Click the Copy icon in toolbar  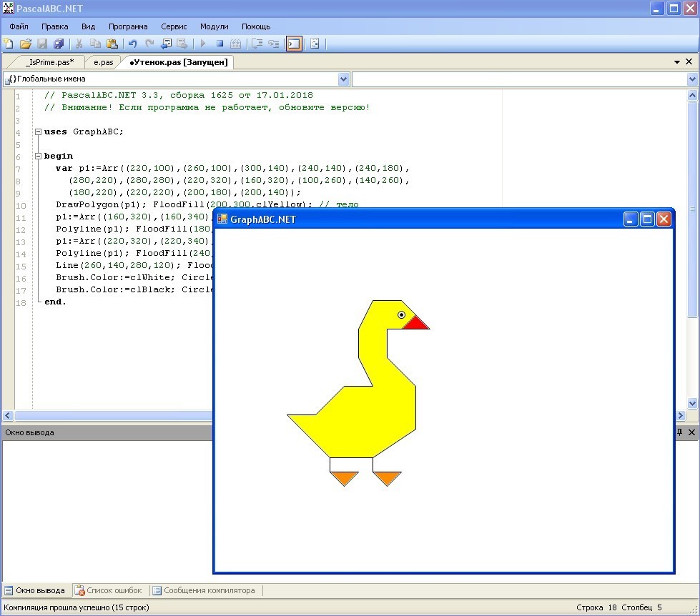click(95, 44)
